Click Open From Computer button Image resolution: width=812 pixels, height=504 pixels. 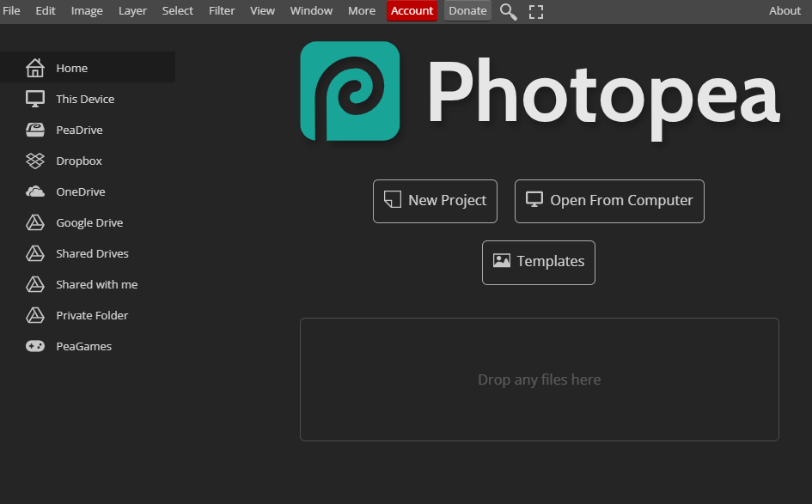point(609,201)
